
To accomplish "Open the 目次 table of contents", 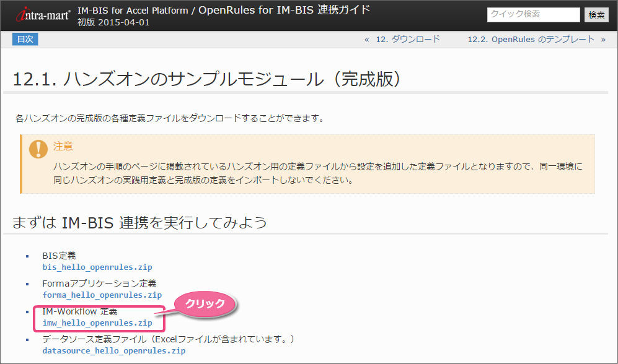I will coord(25,40).
